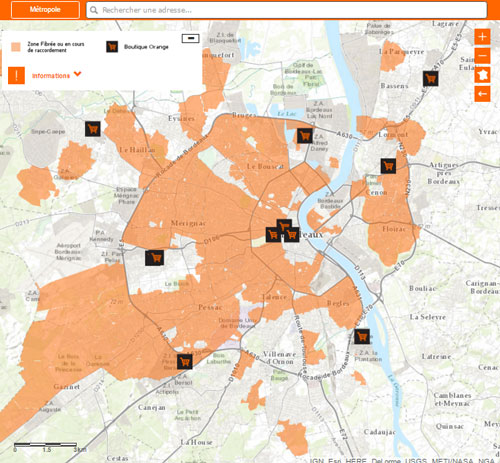Expand the Informations chevron

[x=78, y=74]
